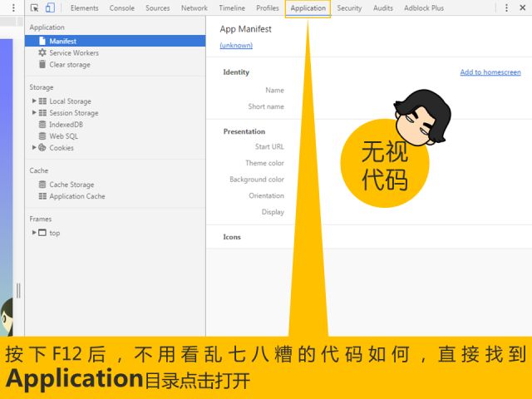Click the Display field label
532x399 pixels.
coord(273,212)
